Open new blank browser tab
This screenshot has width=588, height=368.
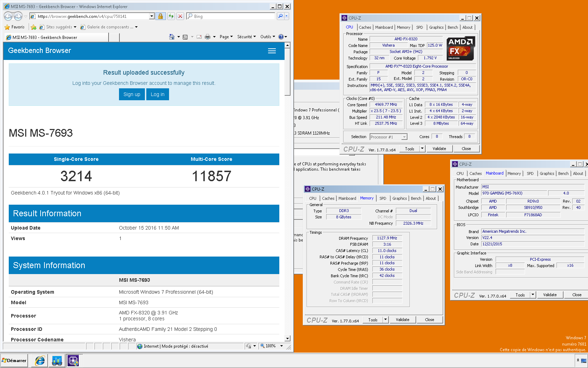114,37
